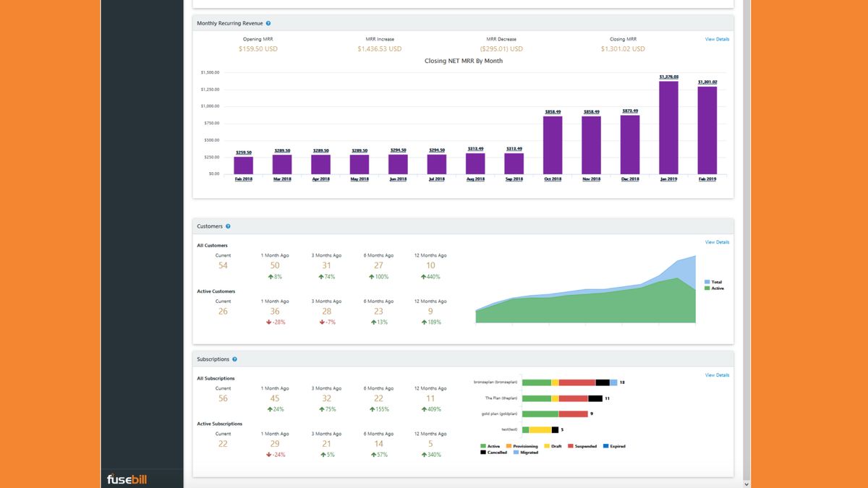Viewport: 868px width, 488px height.
Task: Select the Feb 2018 bar in MRR chart
Action: (x=244, y=166)
